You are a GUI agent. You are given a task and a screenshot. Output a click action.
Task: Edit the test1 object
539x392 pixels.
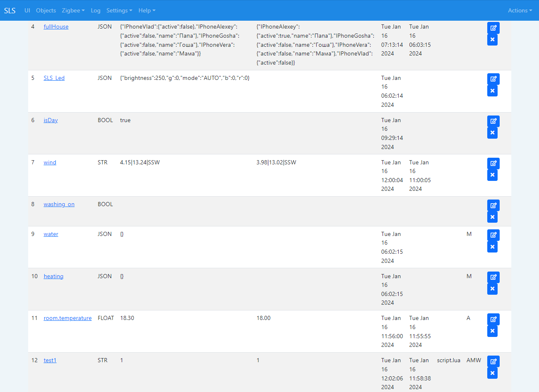pyautogui.click(x=493, y=361)
